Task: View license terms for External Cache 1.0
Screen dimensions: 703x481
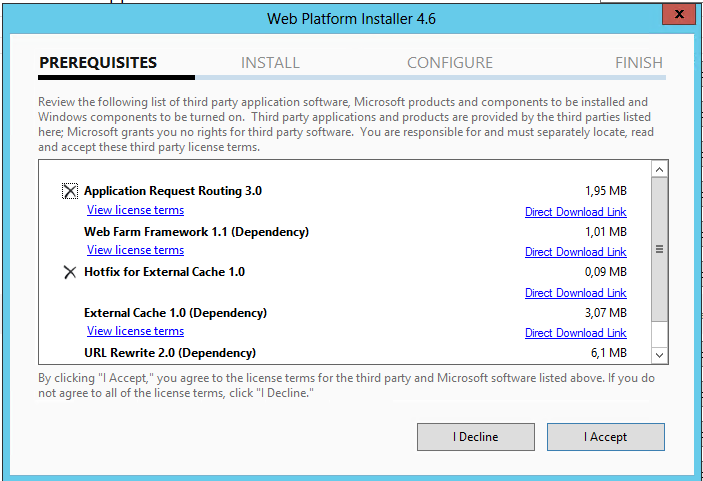Action: 135,331
